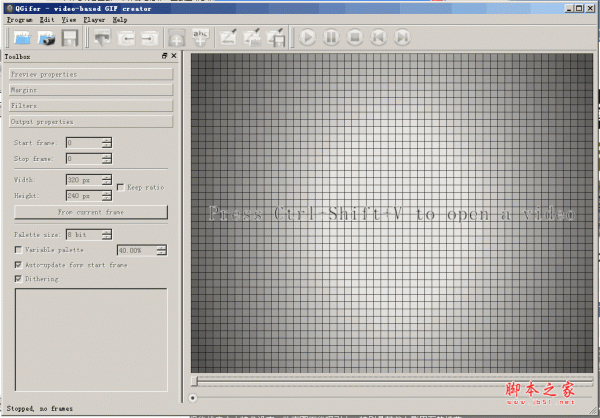Expand the Filters section
Image resolution: width=600 pixels, height=418 pixels.
point(91,106)
